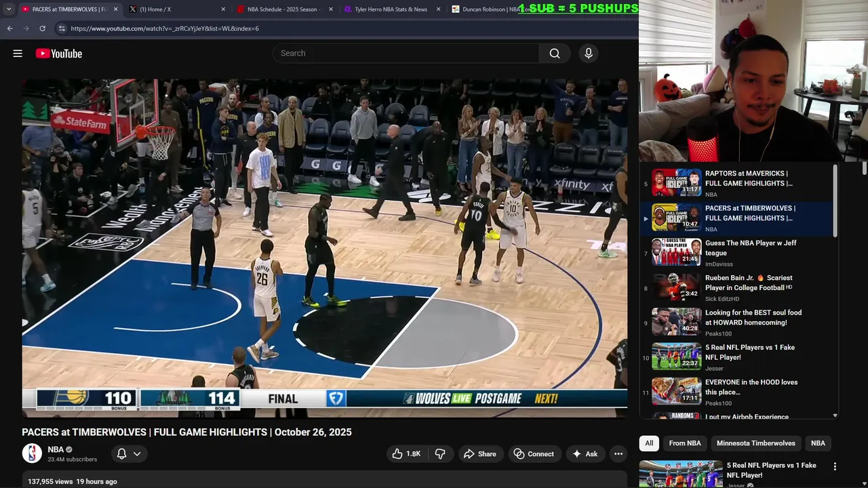Click the NBA channel name below the title
This screenshot has width=868, height=488.
coord(56,449)
